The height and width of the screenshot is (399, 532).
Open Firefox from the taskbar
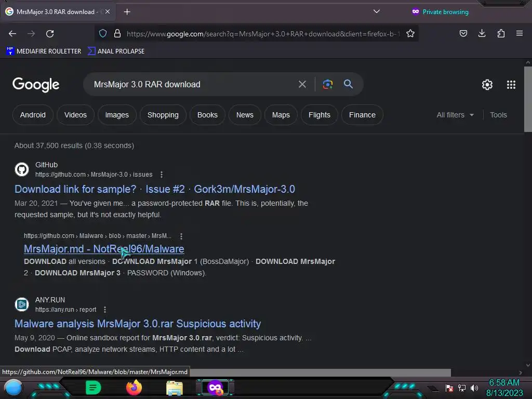tap(134, 388)
